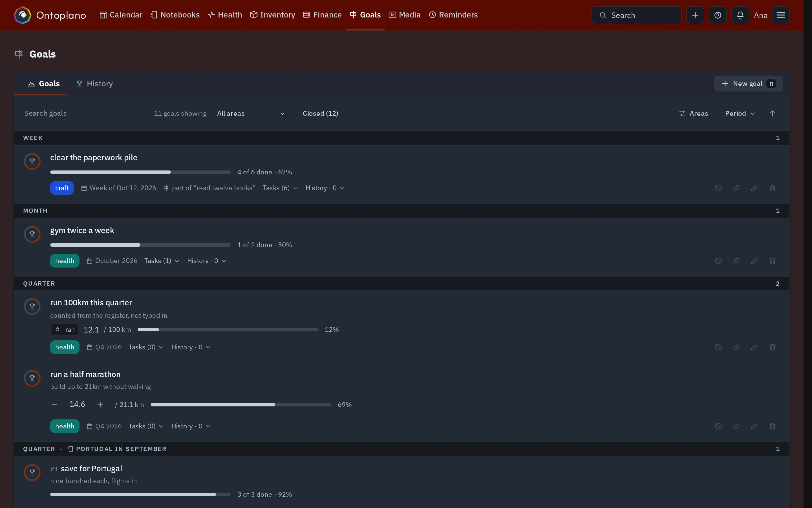Open the notifications bell
The width and height of the screenshot is (812, 508).
click(740, 15)
